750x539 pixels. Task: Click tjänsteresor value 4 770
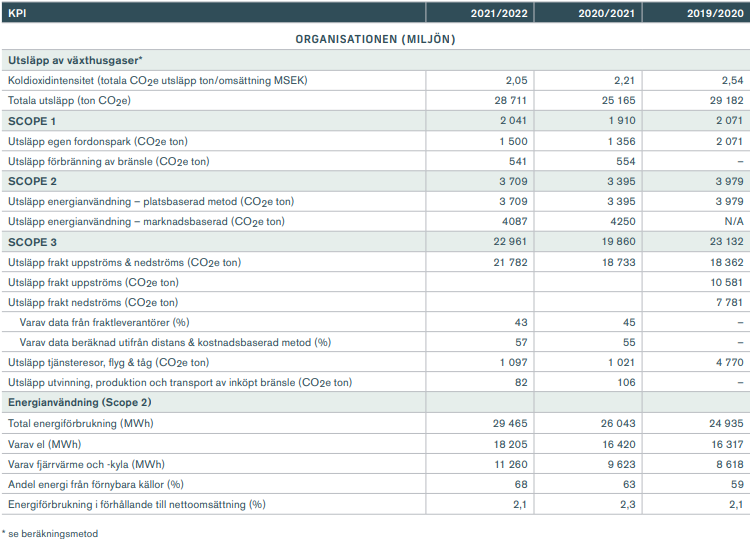(x=730, y=363)
